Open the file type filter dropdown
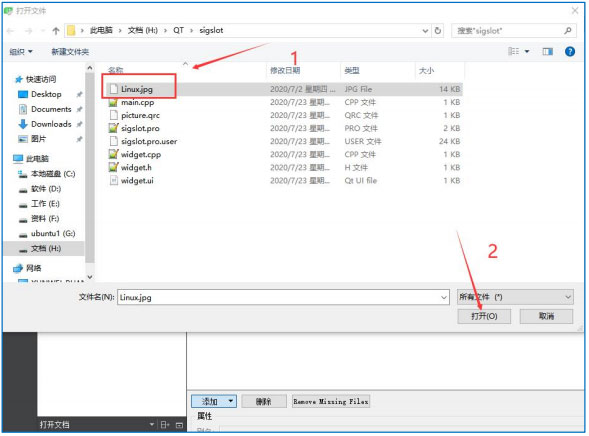This screenshot has height=436, width=589. (x=515, y=297)
